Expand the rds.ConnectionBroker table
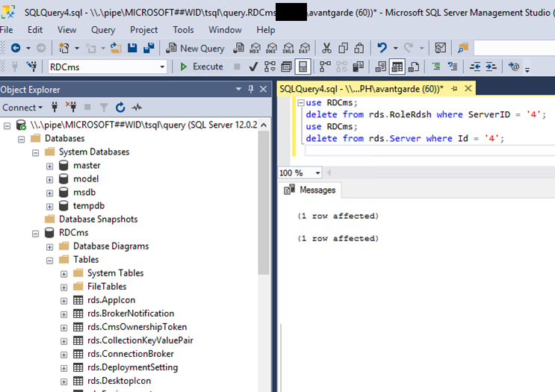The image size is (555, 392). point(63,355)
